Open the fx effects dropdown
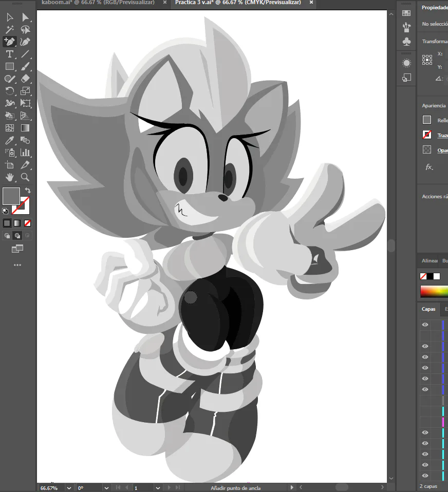This screenshot has width=448, height=492. click(429, 167)
